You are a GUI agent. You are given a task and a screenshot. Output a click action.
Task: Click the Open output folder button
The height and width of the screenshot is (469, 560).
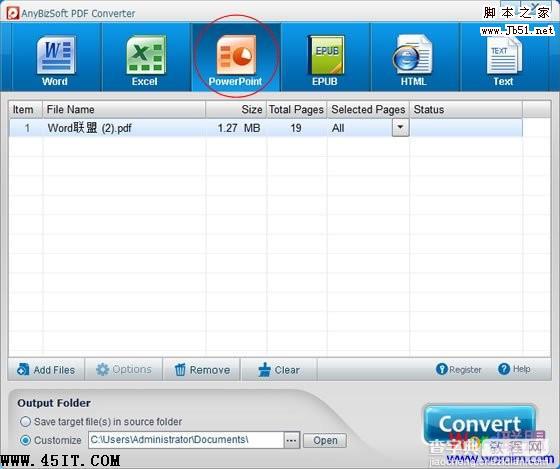point(325,440)
